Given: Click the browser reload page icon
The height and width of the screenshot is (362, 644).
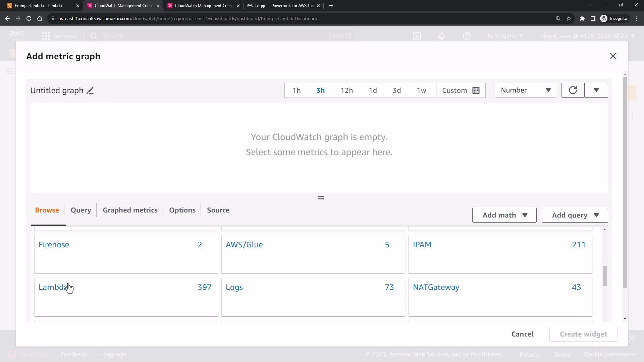Looking at the screenshot, I should coord(29,18).
